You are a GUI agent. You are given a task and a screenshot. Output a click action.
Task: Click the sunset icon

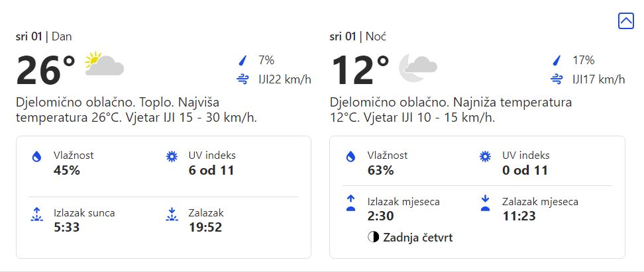(172, 214)
